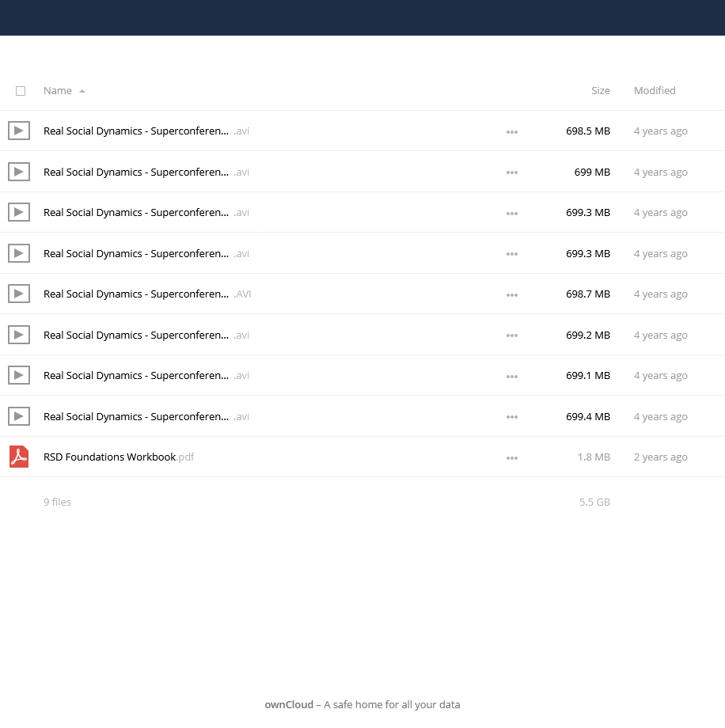Click the ownCloud footer link
This screenshot has width=725, height=728.
pyautogui.click(x=289, y=704)
